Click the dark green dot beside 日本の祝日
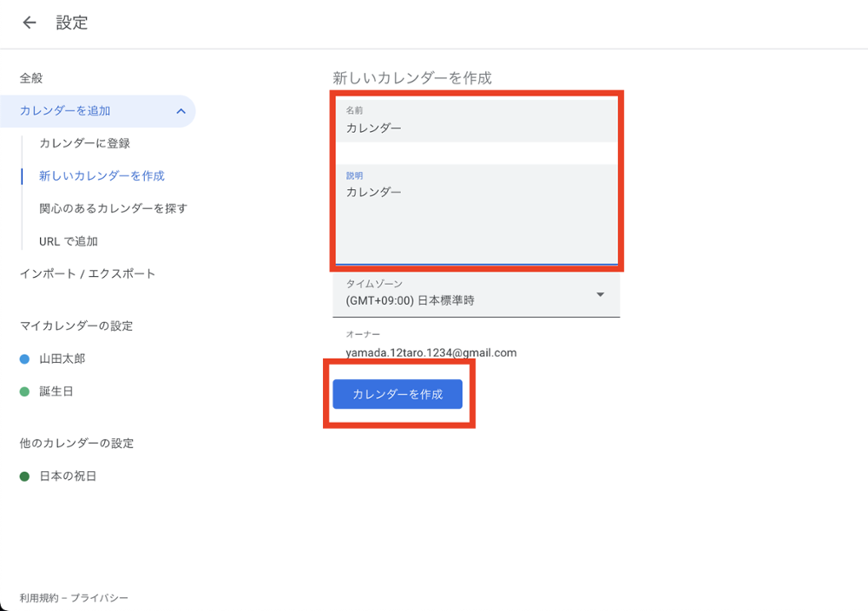The height and width of the screenshot is (611, 868). click(24, 477)
